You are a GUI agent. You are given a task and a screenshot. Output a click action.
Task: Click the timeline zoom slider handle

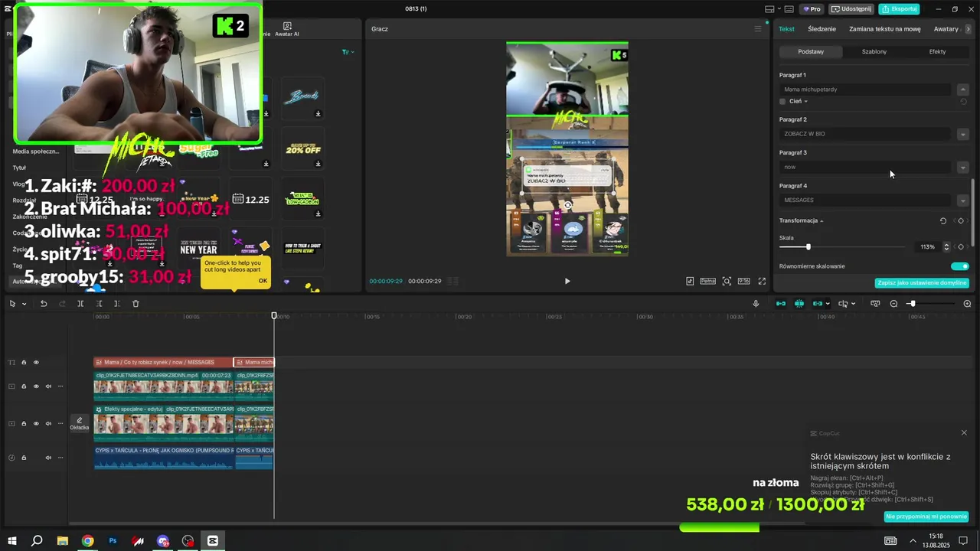tap(912, 304)
